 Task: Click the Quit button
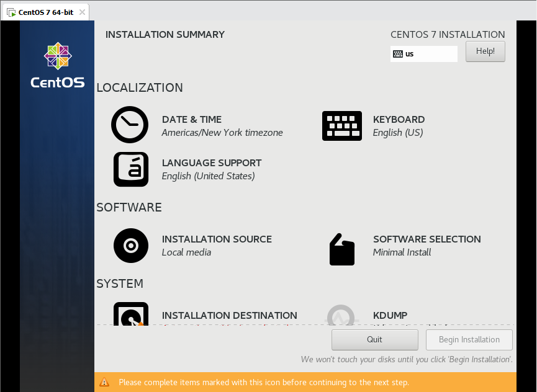coord(375,340)
